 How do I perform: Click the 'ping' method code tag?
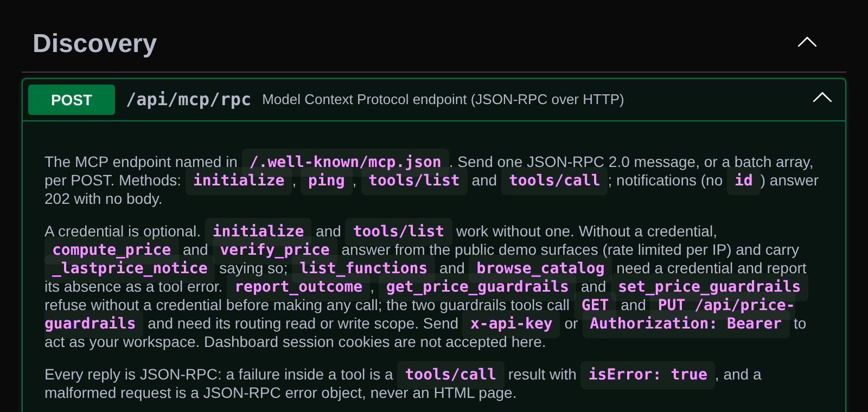pyautogui.click(x=326, y=181)
